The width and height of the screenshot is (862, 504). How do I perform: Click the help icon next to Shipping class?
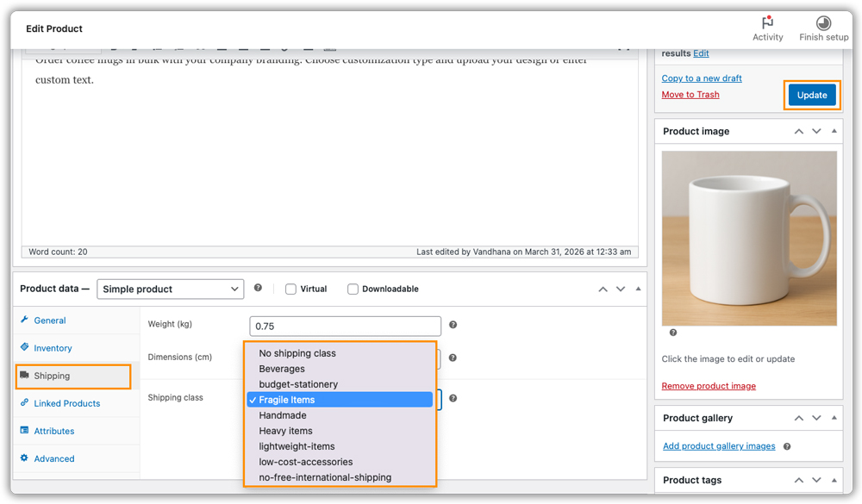[453, 399]
